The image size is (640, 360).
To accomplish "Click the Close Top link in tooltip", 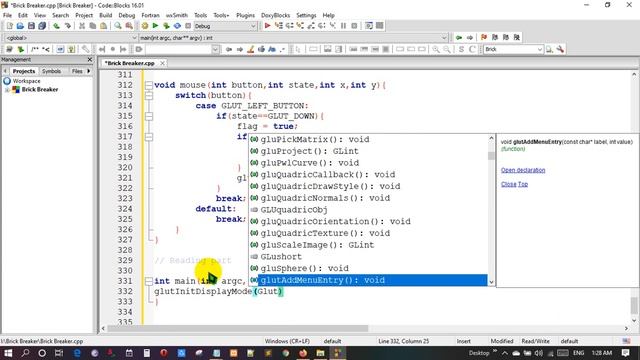I will (514, 184).
